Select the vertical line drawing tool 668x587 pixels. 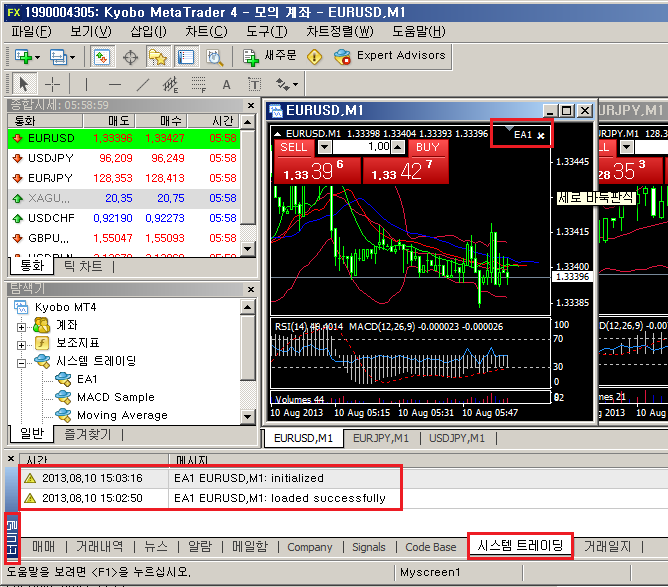pos(86,84)
